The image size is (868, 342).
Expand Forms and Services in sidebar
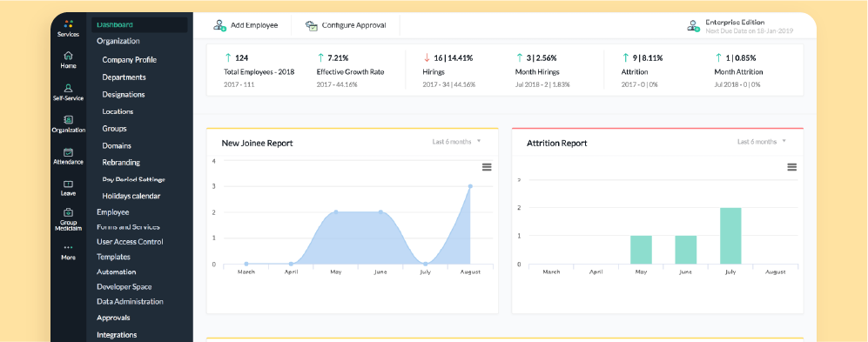click(129, 227)
